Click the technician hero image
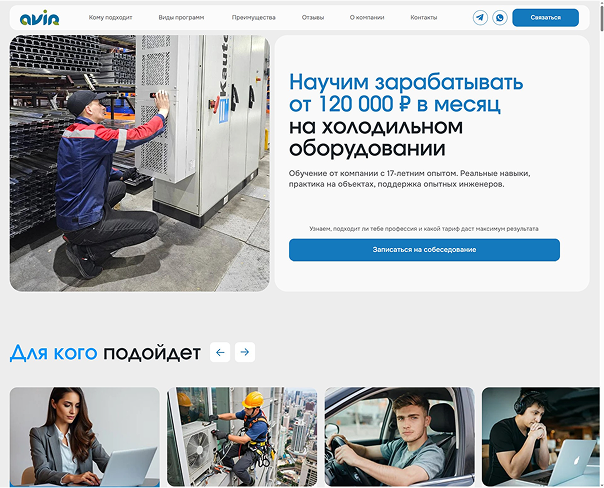 pyautogui.click(x=139, y=163)
